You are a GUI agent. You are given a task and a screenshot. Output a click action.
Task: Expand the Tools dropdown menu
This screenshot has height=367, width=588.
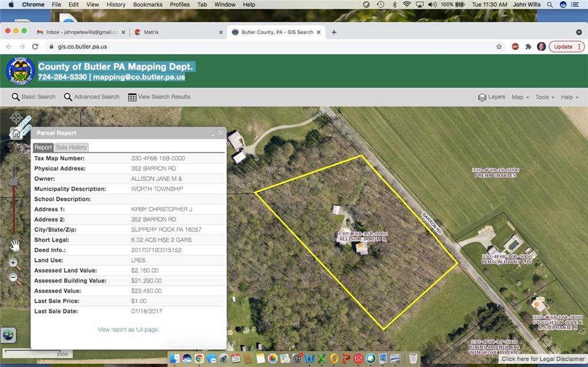[544, 97]
